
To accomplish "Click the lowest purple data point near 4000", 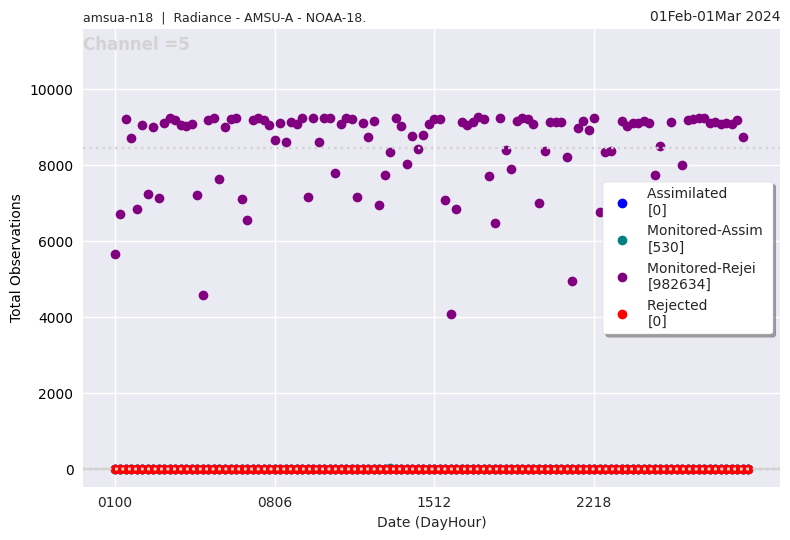I will [x=451, y=314].
